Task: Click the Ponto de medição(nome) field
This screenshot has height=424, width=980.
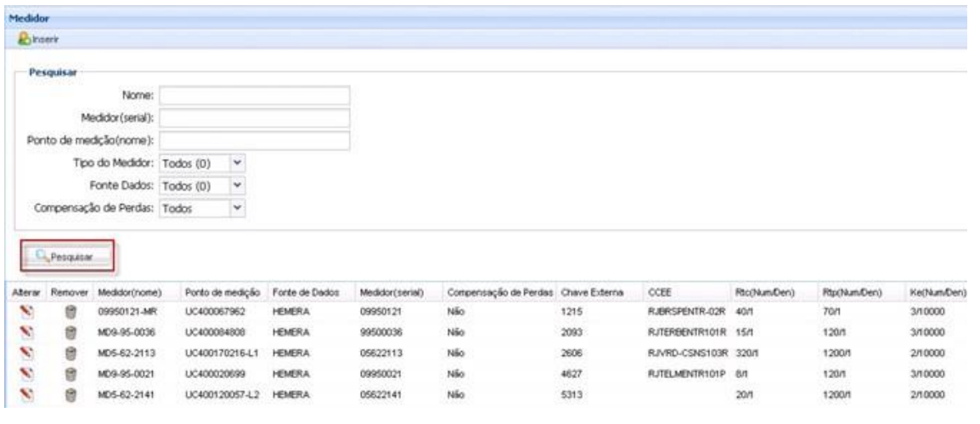Action: (254, 139)
